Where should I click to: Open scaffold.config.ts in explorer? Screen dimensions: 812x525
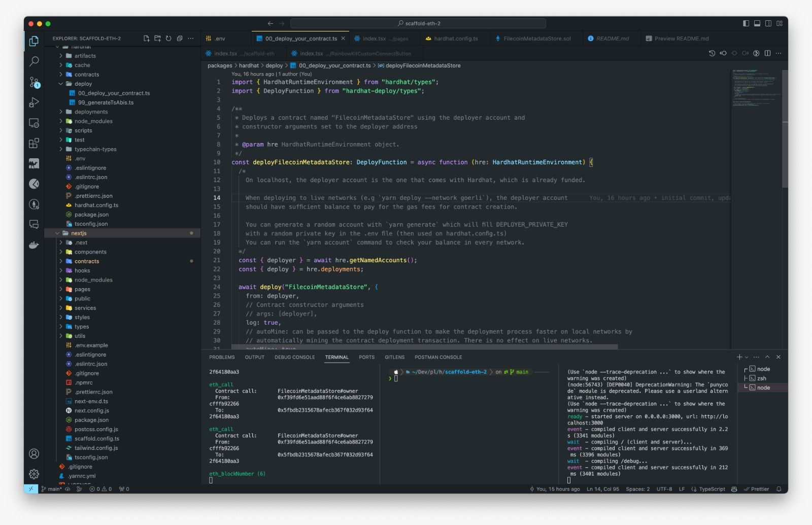[x=96, y=439]
